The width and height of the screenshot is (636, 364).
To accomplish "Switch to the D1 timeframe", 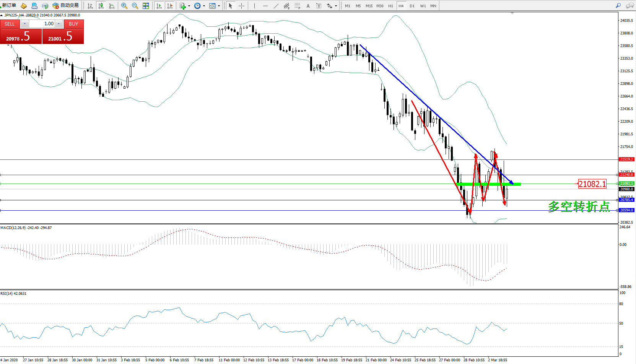I will (412, 6).
